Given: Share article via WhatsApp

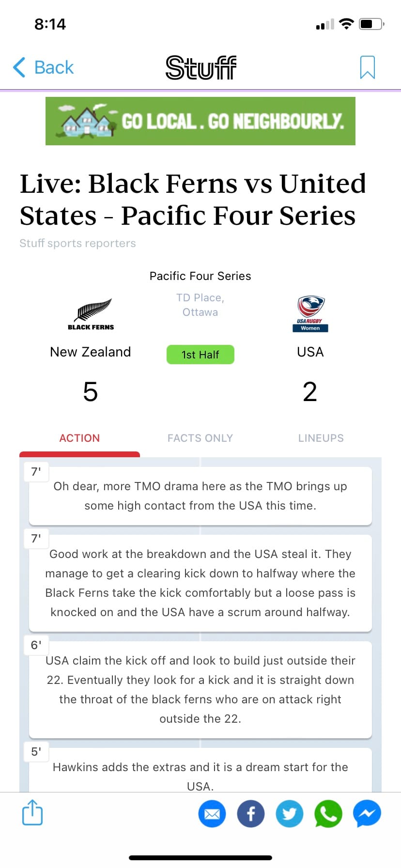Looking at the screenshot, I should tap(328, 814).
